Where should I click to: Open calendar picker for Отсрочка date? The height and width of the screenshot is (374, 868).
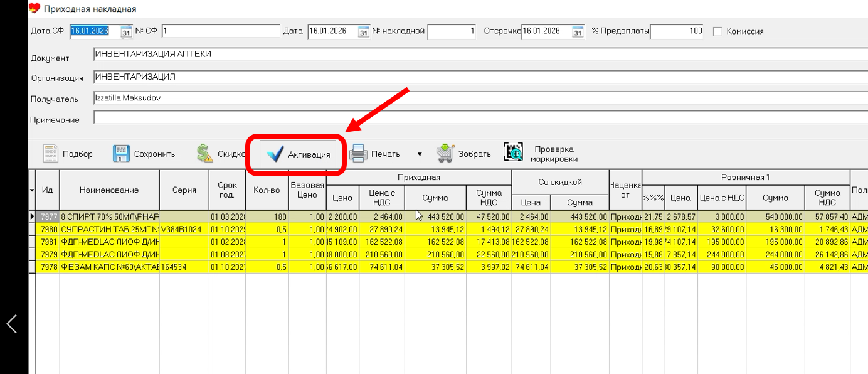(x=578, y=31)
